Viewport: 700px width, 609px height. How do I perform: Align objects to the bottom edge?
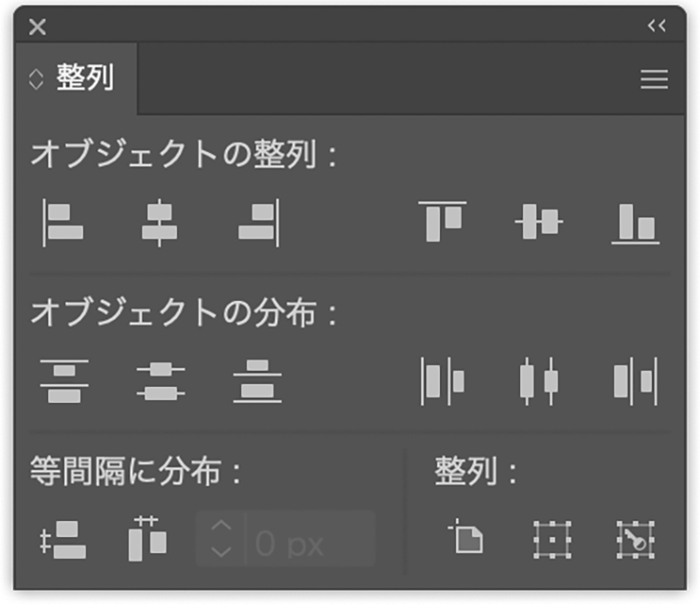(635, 222)
